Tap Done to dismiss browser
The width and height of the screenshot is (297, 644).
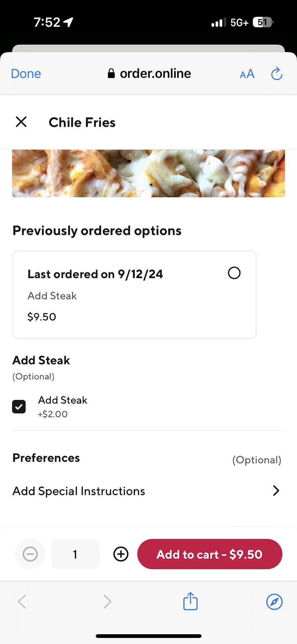pyautogui.click(x=26, y=74)
